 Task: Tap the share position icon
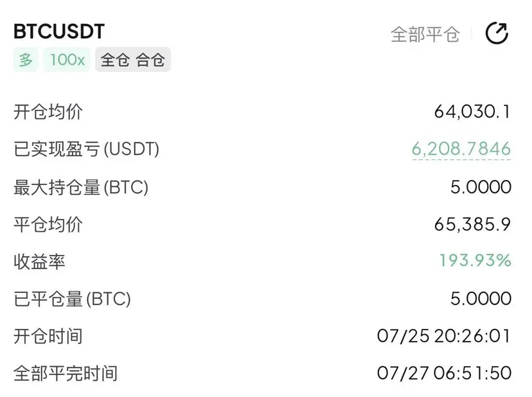pyautogui.click(x=497, y=33)
